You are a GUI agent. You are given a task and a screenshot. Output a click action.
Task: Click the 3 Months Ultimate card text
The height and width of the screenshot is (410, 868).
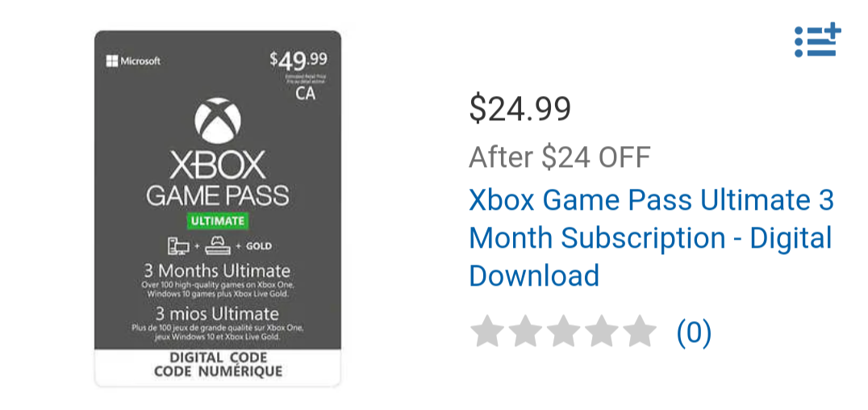pos(217,271)
